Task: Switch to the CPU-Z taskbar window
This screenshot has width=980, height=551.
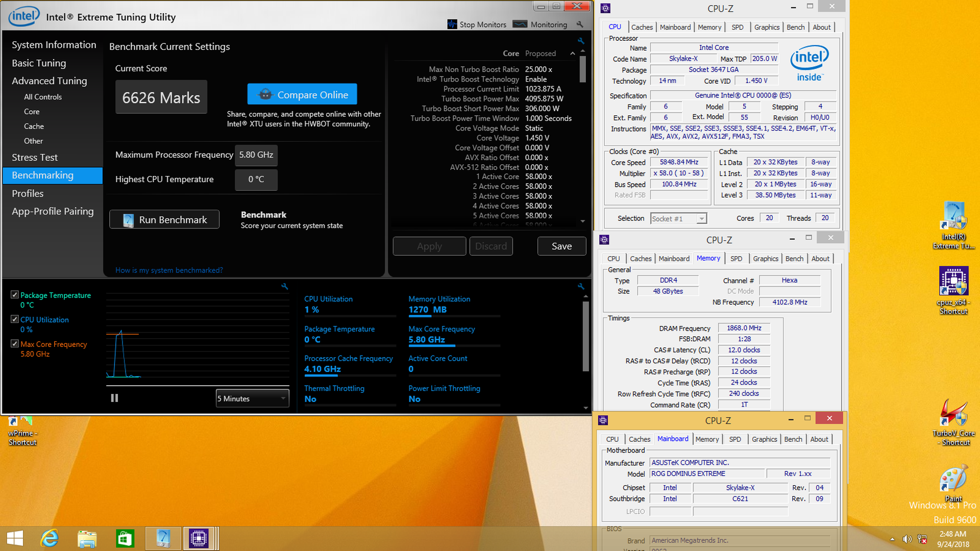Action: tap(199, 539)
